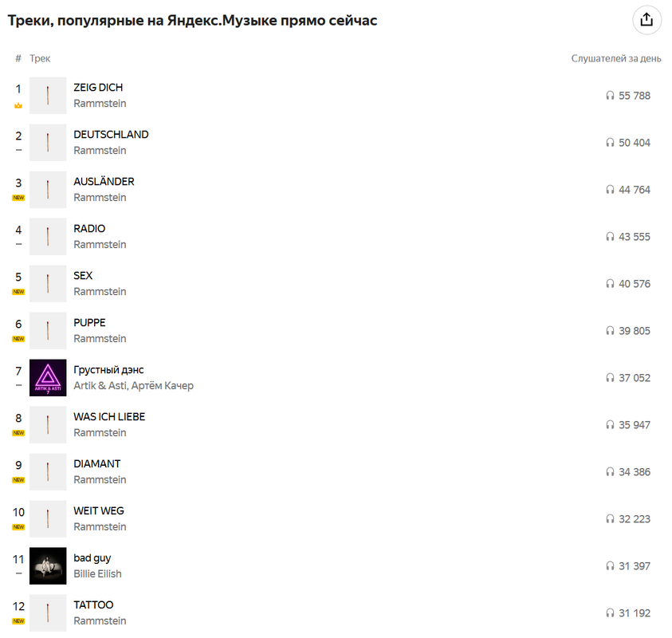Viewport: 672px width, 638px height.
Task: Click the NEW badge beside WAS ICH LIEBE
Action: (x=18, y=433)
